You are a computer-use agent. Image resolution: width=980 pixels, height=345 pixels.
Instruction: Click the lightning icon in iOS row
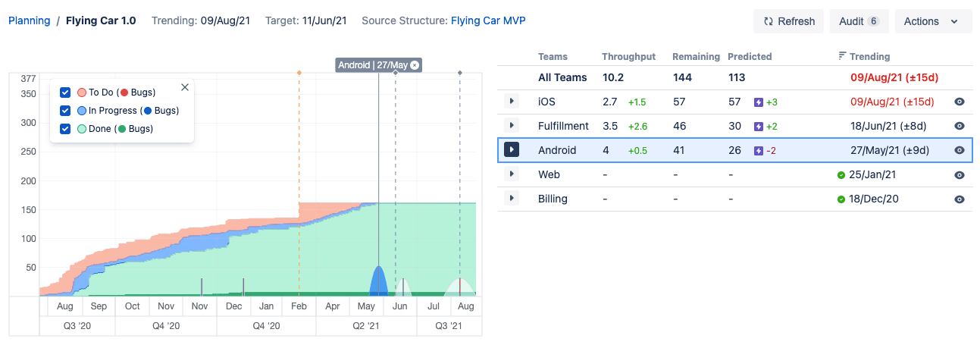coord(759,102)
